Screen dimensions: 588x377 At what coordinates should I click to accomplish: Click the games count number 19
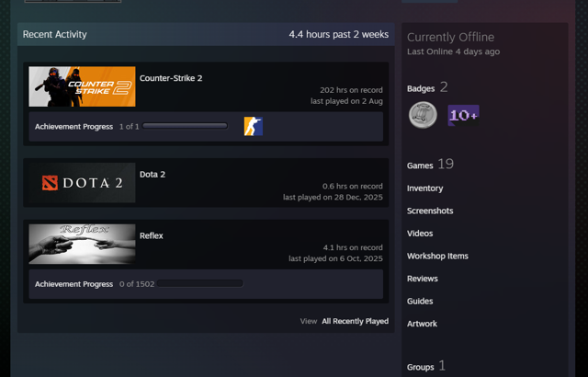[446, 164]
